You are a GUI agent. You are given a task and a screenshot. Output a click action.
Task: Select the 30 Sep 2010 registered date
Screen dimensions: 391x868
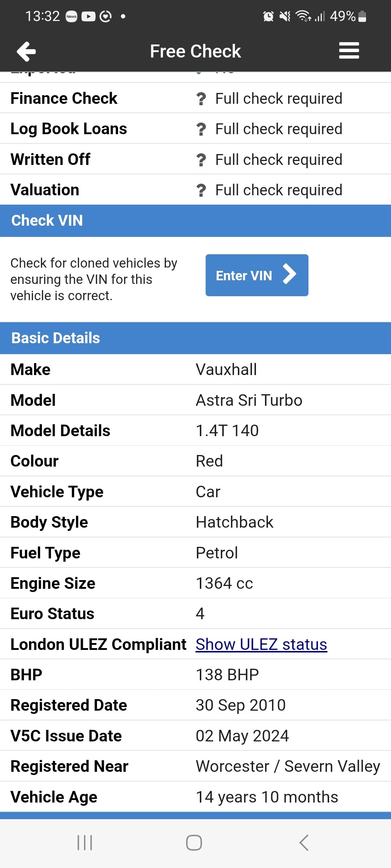241,705
